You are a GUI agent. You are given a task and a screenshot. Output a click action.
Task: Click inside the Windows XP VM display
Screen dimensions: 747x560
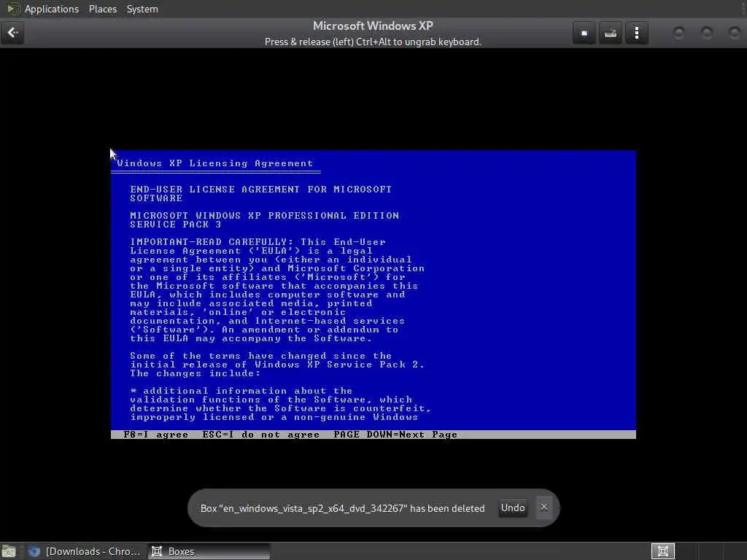coord(373,295)
